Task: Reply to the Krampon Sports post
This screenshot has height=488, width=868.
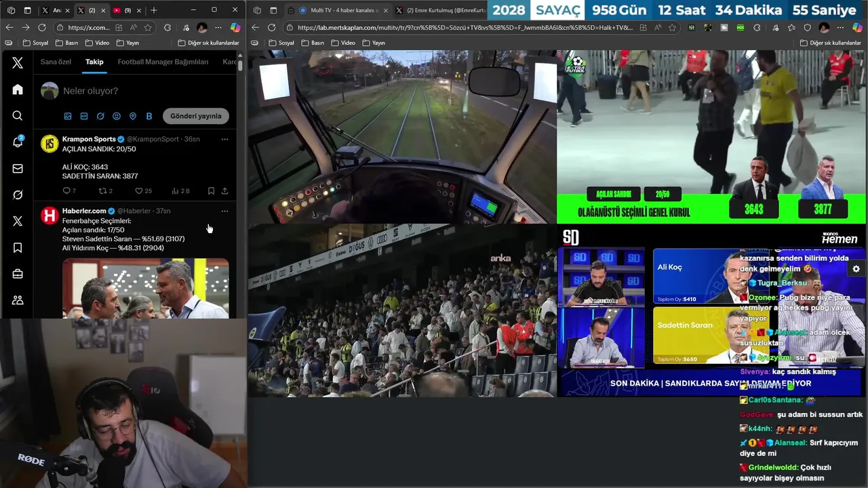Action: tap(68, 191)
